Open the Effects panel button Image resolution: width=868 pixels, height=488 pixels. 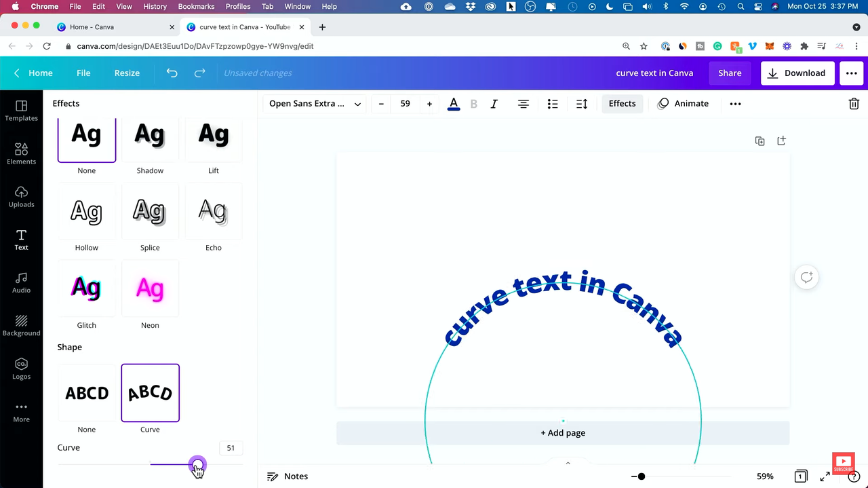pos(622,104)
